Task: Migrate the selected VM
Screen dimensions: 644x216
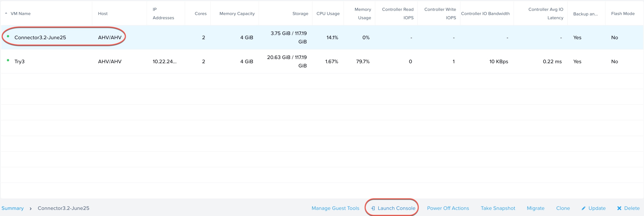Action: tap(536, 208)
